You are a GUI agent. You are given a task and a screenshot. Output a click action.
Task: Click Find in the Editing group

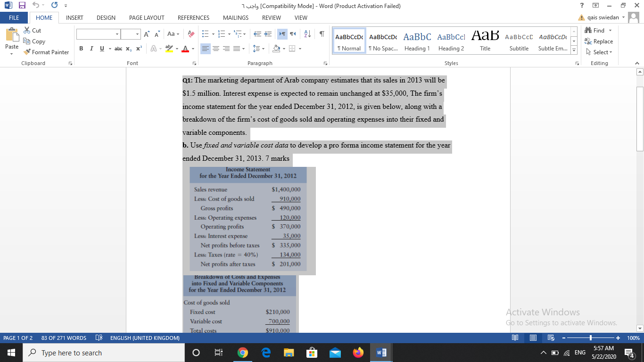(x=596, y=31)
